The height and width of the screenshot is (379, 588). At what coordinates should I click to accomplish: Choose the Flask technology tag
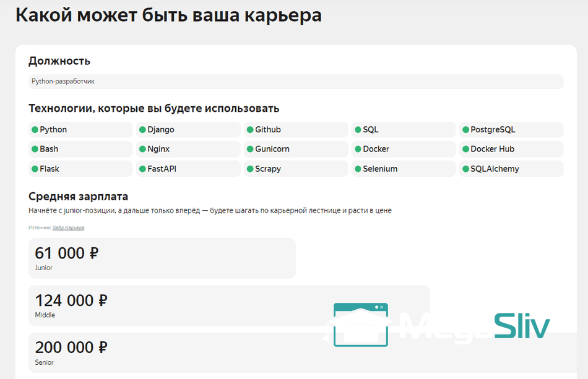pyautogui.click(x=80, y=169)
